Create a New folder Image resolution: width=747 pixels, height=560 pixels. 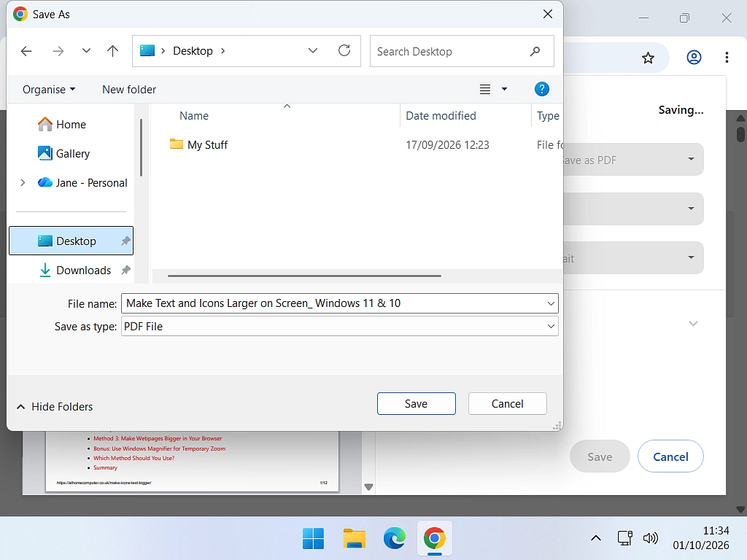(129, 90)
